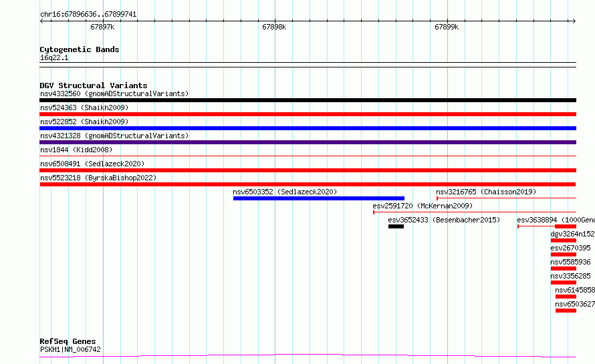Click the small black esv3652433 bar
Viewport: 595px width, 364px height.
click(396, 226)
